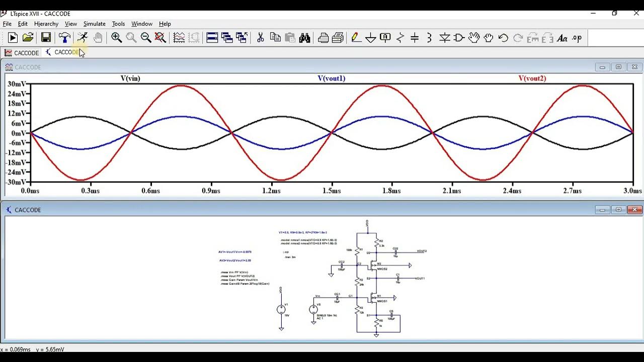Minimize the CACCODE schematic pane
Screen dimensions: 644x362
point(602,210)
